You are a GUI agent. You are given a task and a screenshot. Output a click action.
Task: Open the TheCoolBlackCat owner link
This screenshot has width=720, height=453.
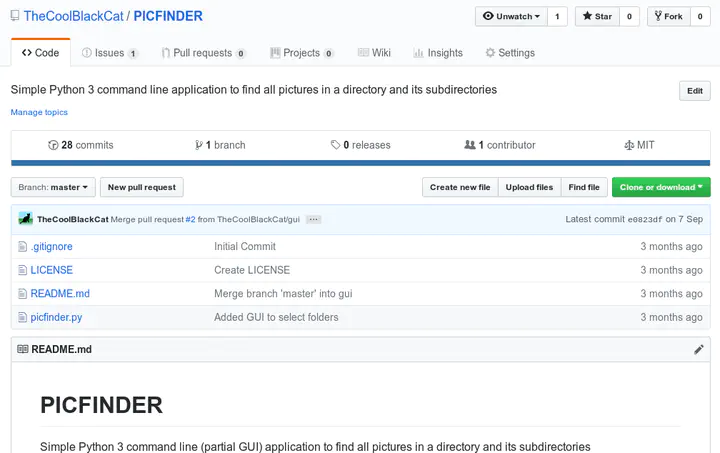pyautogui.click(x=73, y=16)
